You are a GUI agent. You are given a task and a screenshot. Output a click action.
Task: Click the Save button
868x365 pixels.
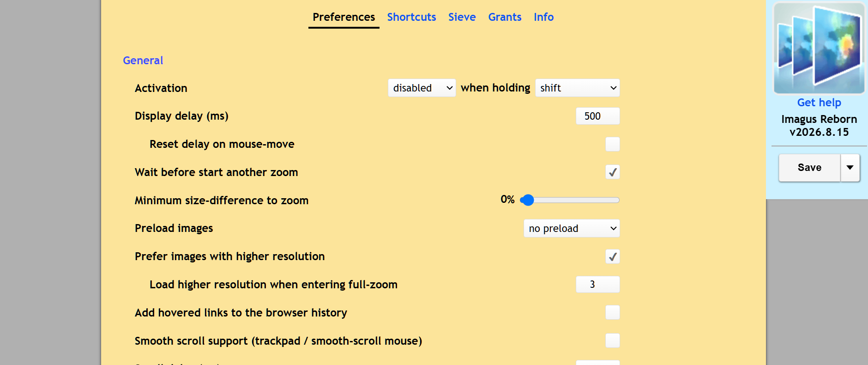click(x=809, y=168)
